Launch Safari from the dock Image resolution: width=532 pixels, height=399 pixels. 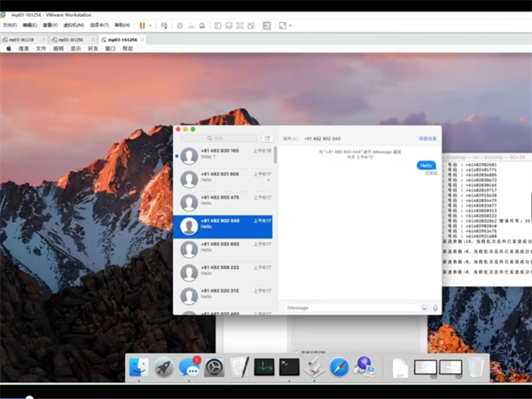pyautogui.click(x=340, y=367)
